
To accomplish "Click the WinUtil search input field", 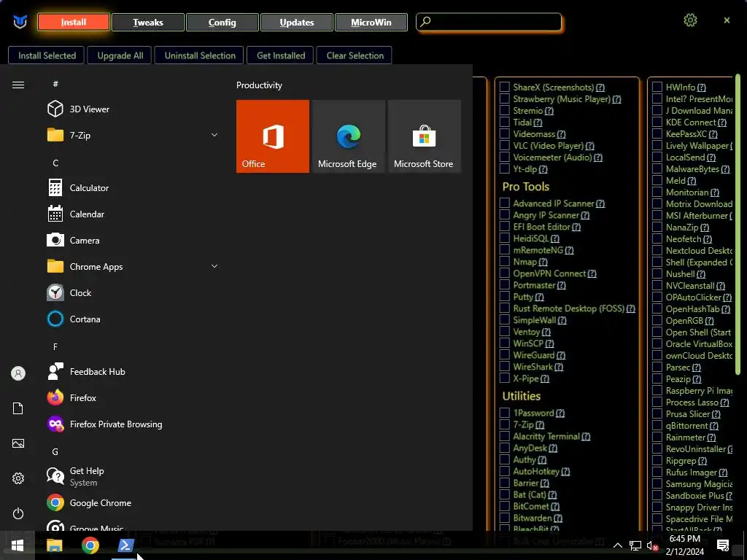I will pyautogui.click(x=489, y=22).
